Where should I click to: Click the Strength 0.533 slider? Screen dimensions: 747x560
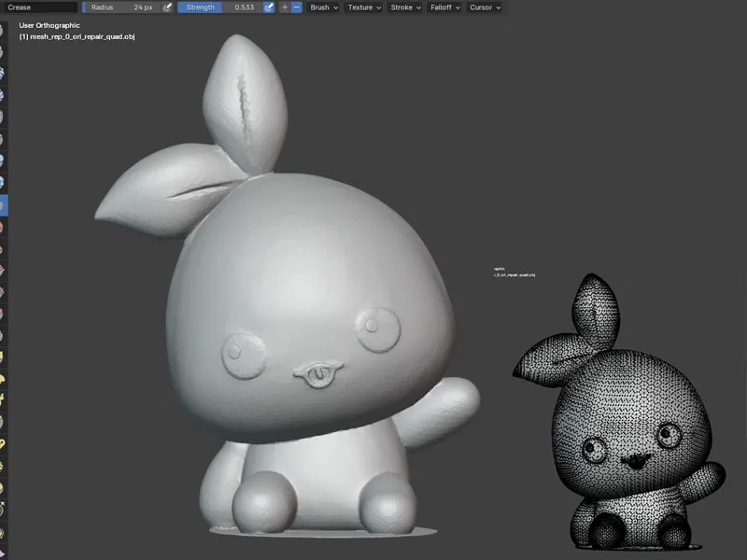point(220,7)
